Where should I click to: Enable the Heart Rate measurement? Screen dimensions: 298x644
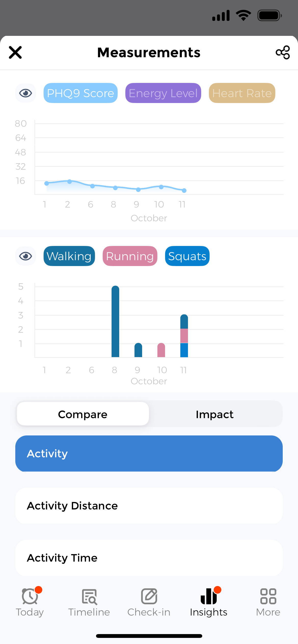pyautogui.click(x=242, y=93)
